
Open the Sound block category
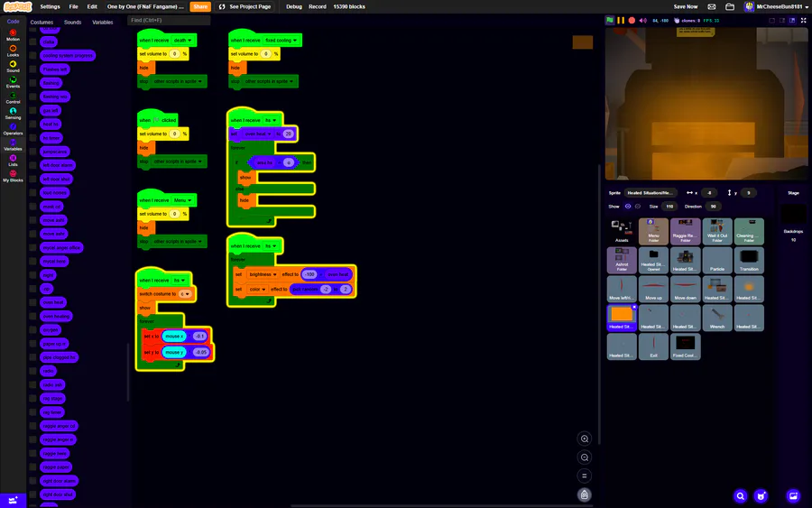tap(13, 66)
